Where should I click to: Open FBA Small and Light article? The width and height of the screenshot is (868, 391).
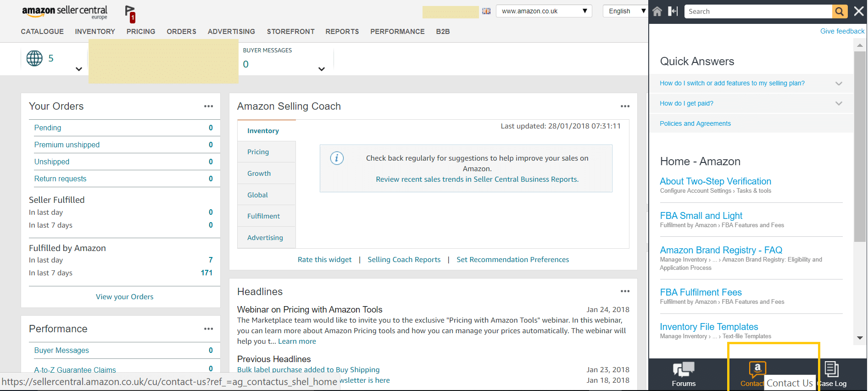click(701, 216)
